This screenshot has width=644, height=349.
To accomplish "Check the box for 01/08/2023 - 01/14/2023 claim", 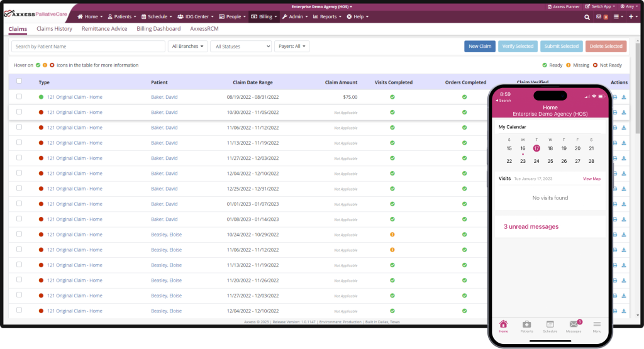I will [x=19, y=218].
